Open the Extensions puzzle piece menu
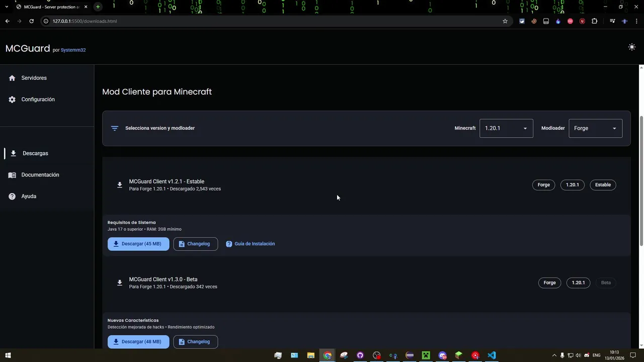Screen dimensions: 644x362 point(594,21)
